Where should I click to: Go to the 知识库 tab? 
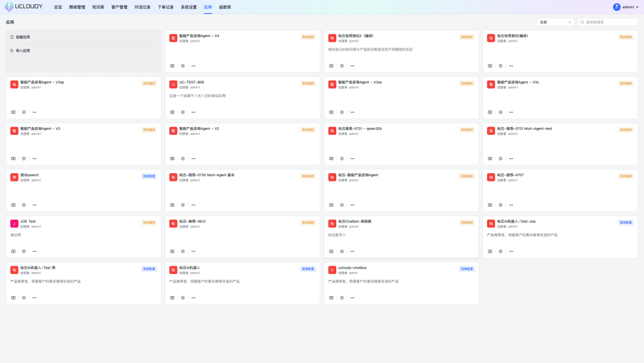98,7
